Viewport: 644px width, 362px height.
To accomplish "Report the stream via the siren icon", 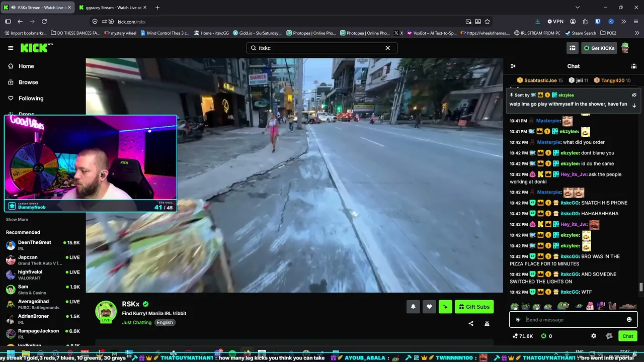I will pos(487,324).
